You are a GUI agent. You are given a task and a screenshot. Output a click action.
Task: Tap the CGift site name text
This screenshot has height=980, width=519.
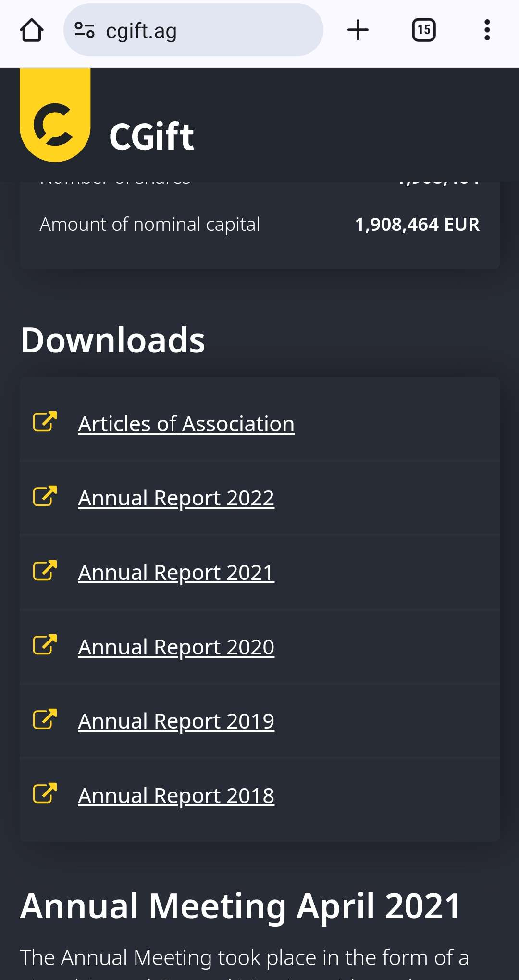click(x=151, y=137)
